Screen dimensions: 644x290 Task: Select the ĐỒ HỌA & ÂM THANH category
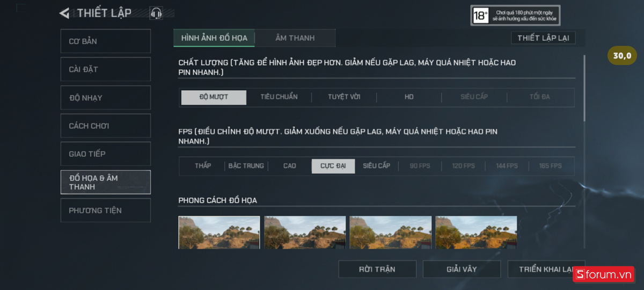click(106, 182)
